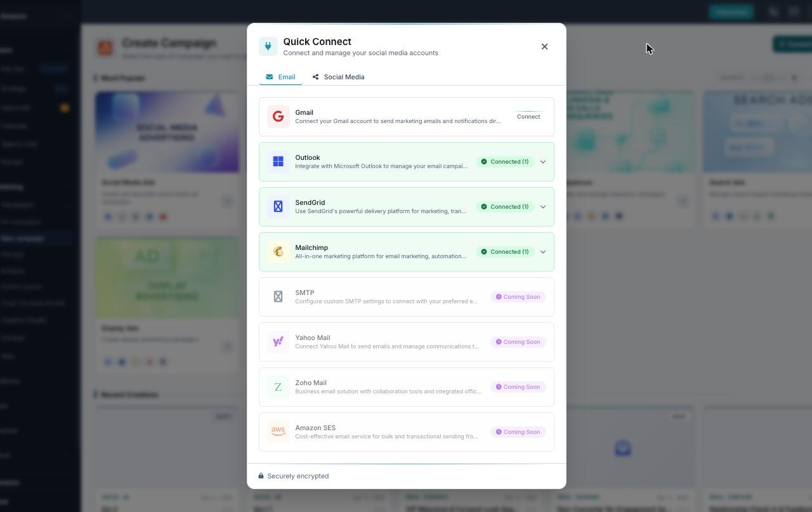The image size is (812, 512).
Task: Click the SendGrid logo icon
Action: tap(278, 207)
